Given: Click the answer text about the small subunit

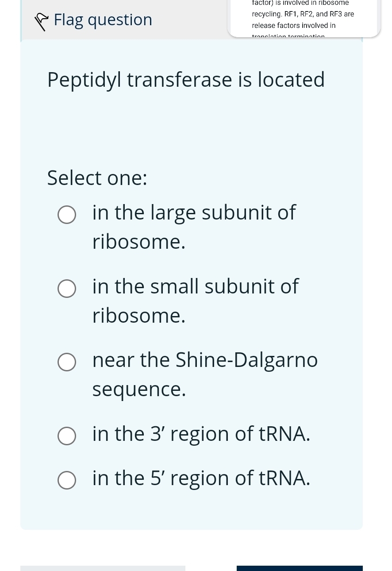Looking at the screenshot, I should (x=196, y=300).
